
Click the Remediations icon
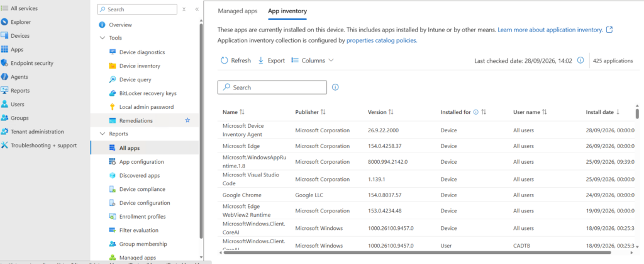click(112, 121)
